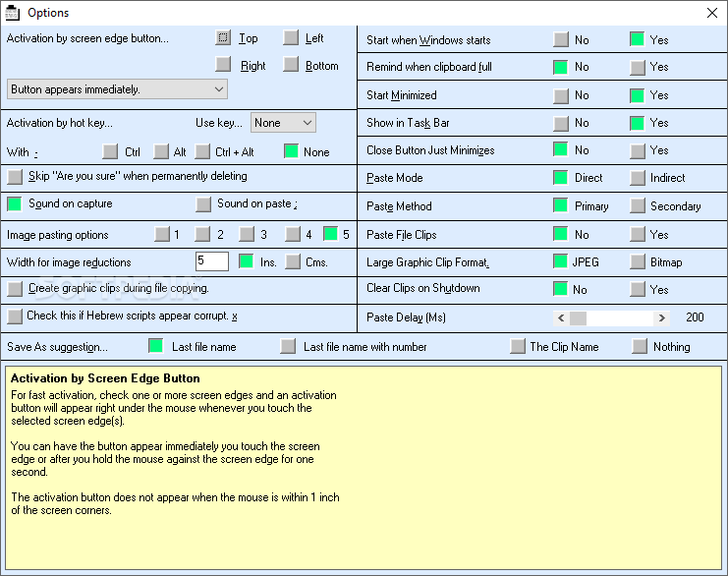The height and width of the screenshot is (576, 728).
Task: Set Clear Clips on Shutdown to No
Action: pyautogui.click(x=561, y=289)
